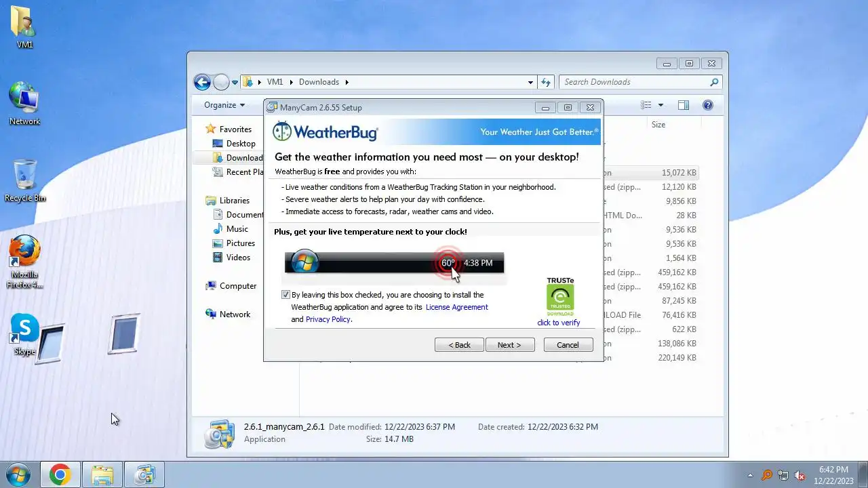
Task: Follow the 'click to verify' link
Action: tap(559, 323)
